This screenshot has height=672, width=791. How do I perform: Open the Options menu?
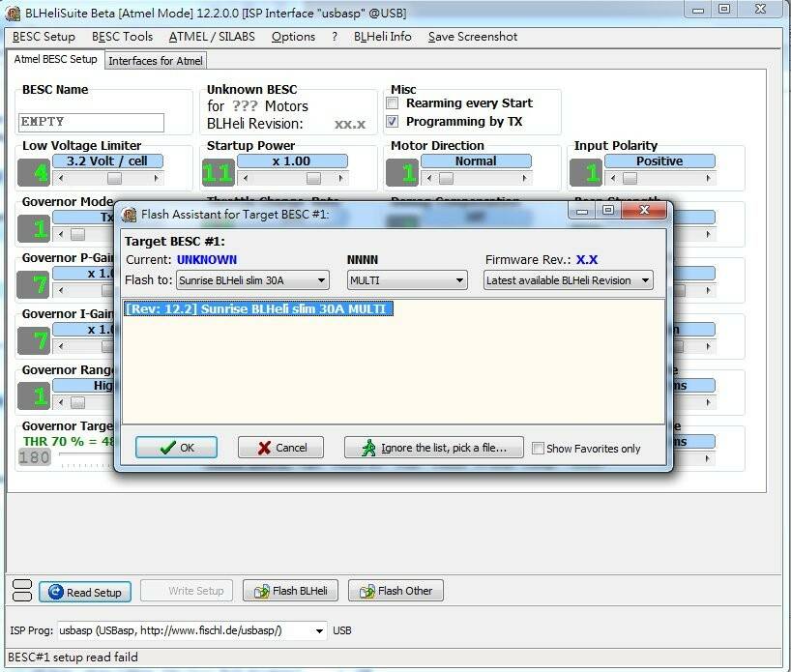293,37
